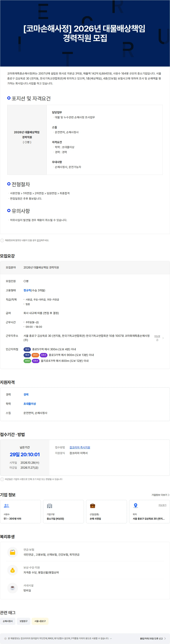Click the 팀원 position text
This screenshot has height=644, width=170.
click(28, 304)
